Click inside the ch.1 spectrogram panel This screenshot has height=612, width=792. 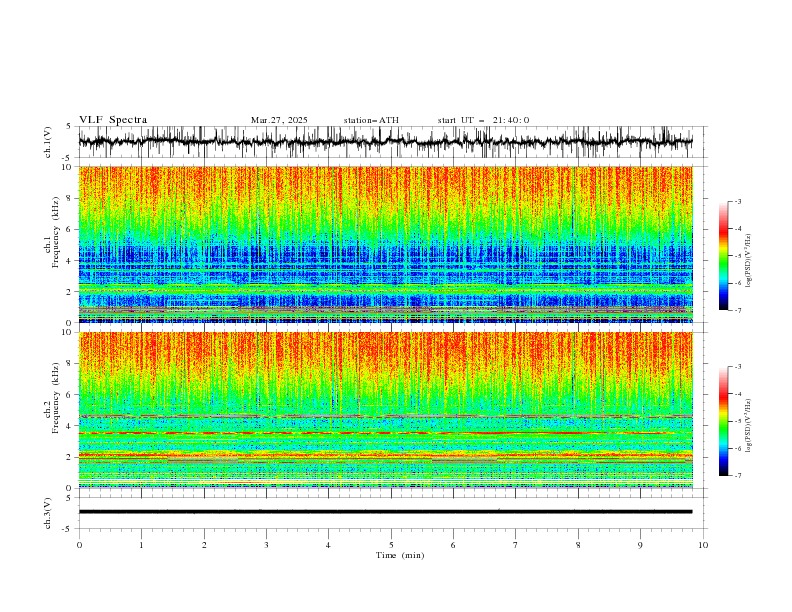385,244
